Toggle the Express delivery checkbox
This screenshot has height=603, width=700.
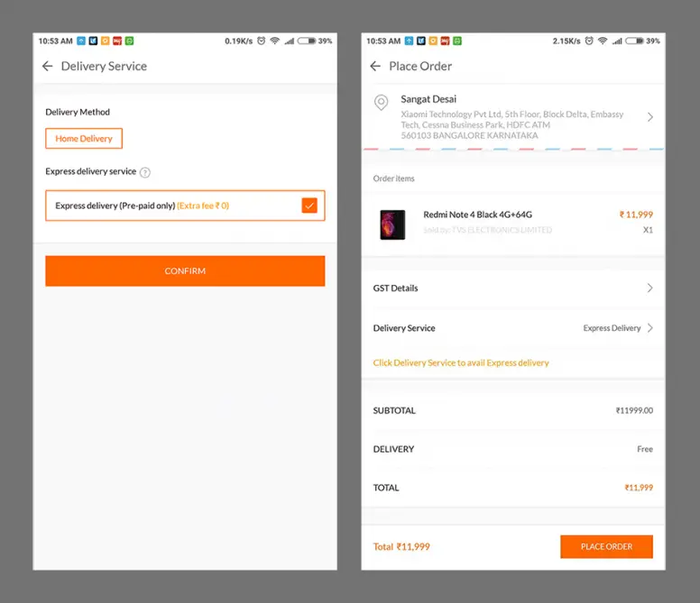(309, 206)
